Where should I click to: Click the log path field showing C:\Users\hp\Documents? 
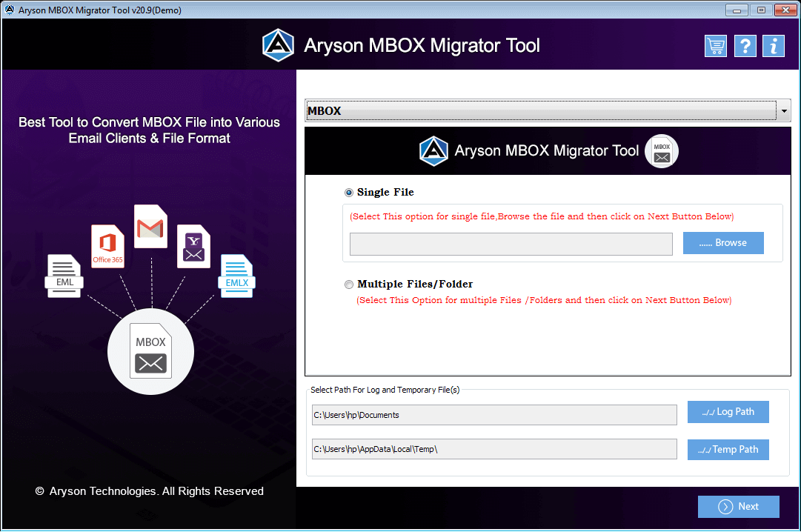494,415
